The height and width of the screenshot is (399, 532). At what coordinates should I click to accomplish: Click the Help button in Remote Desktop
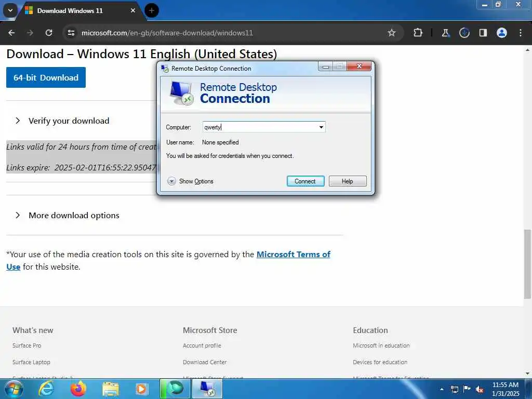348,181
